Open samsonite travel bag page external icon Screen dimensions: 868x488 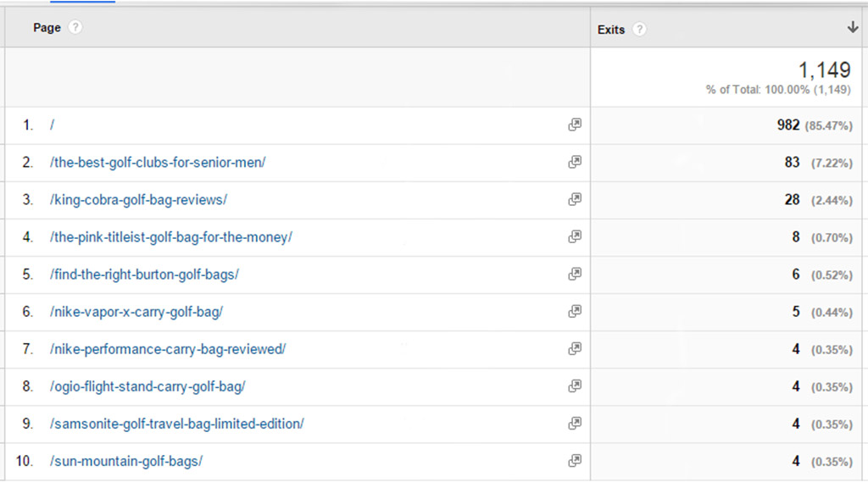click(x=575, y=424)
